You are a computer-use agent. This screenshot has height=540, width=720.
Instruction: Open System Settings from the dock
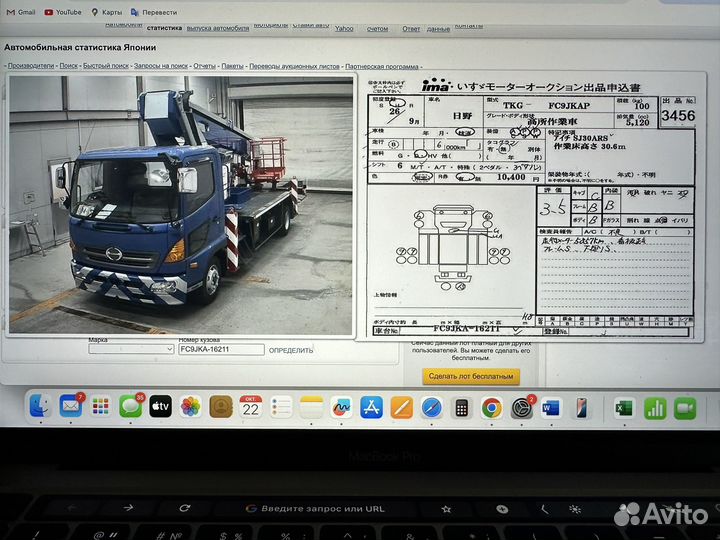coord(522,408)
